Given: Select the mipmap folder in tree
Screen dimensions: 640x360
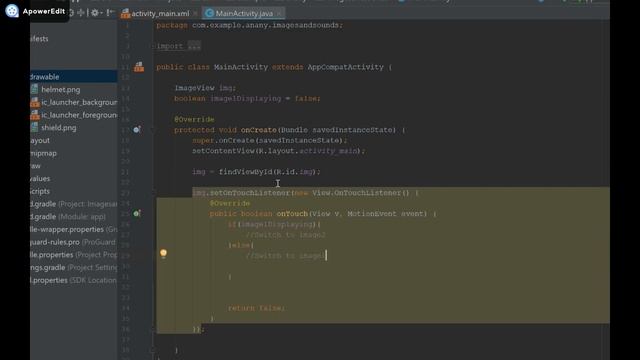Looking at the screenshot, I should click(43, 153).
